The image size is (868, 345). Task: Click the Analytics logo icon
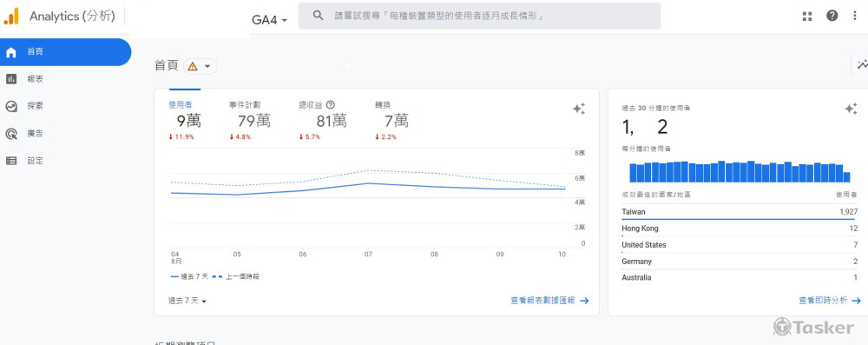coord(11,17)
